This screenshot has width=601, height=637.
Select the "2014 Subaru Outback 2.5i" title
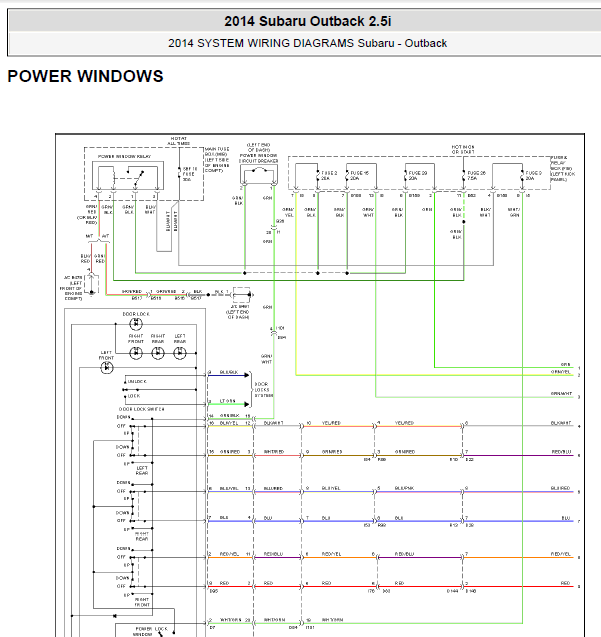(308, 21)
